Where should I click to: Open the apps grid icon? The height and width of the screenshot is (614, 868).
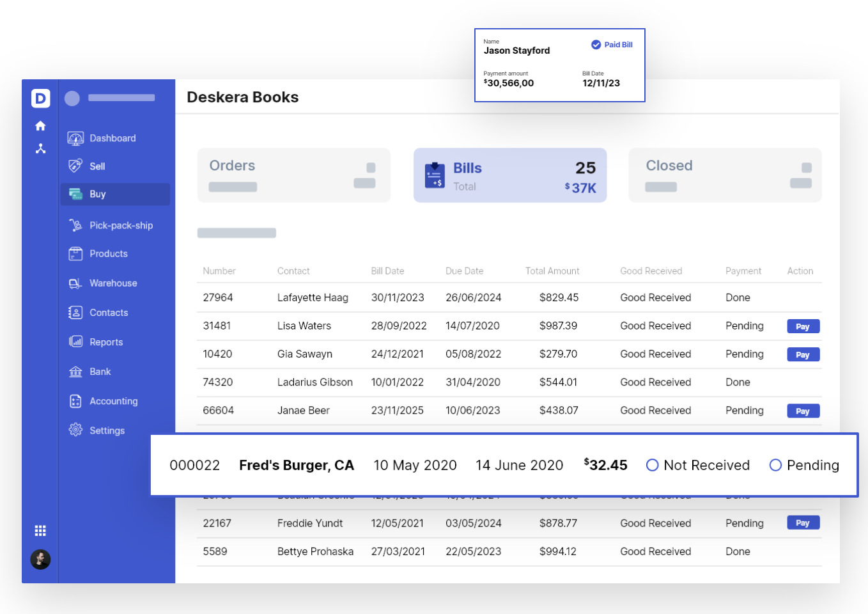(40, 531)
